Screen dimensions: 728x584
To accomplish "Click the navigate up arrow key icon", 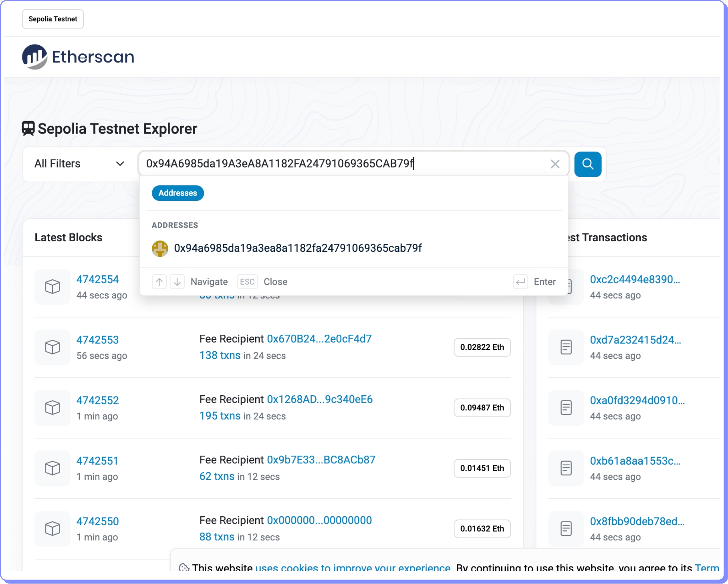I will (159, 282).
